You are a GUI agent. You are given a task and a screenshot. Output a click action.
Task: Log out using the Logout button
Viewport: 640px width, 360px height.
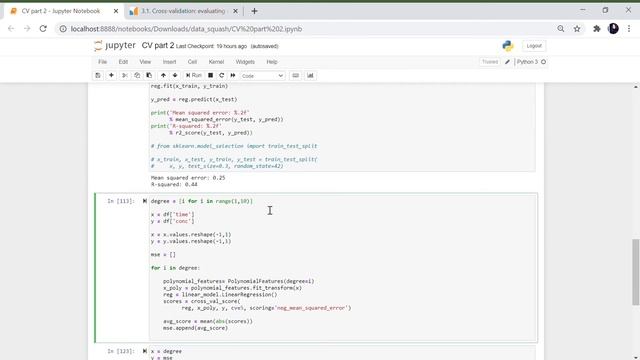coord(534,46)
